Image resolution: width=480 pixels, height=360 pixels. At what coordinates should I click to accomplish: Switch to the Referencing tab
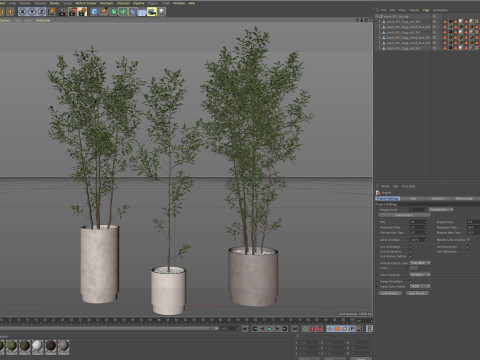[464, 198]
